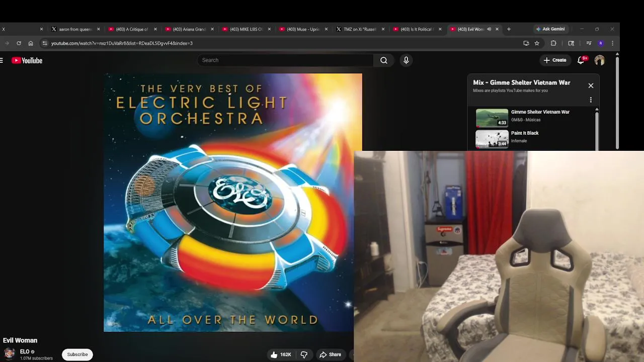Viewport: 644px width, 362px height.
Task: Switch to Ariana Grande tab
Action: [x=189, y=29]
